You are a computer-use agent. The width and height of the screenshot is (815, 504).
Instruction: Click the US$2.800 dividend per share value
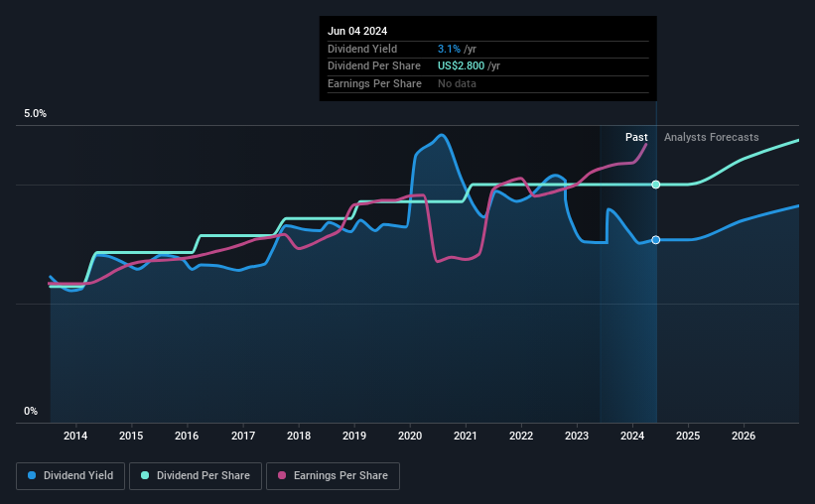pyautogui.click(x=461, y=66)
